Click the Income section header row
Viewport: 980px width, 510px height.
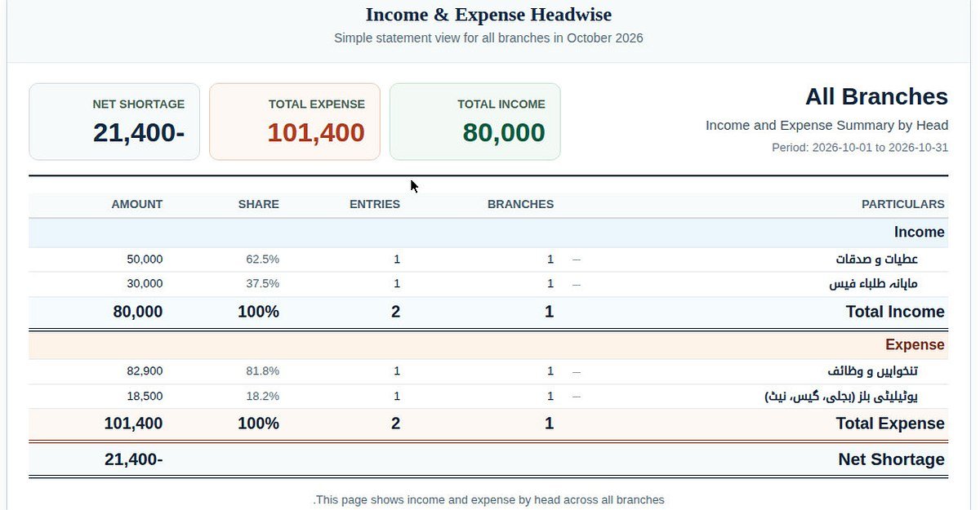point(488,233)
